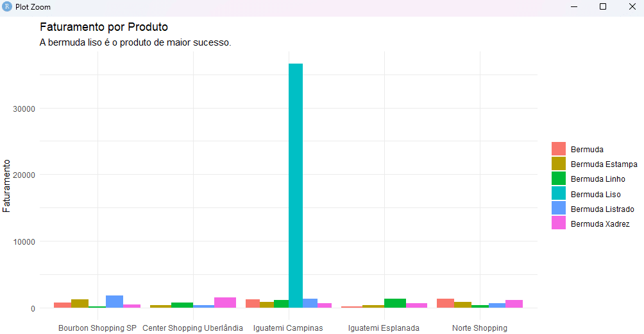Click the Bermuda legend color swatch
Screen dimensions: 644x334
tap(559, 149)
